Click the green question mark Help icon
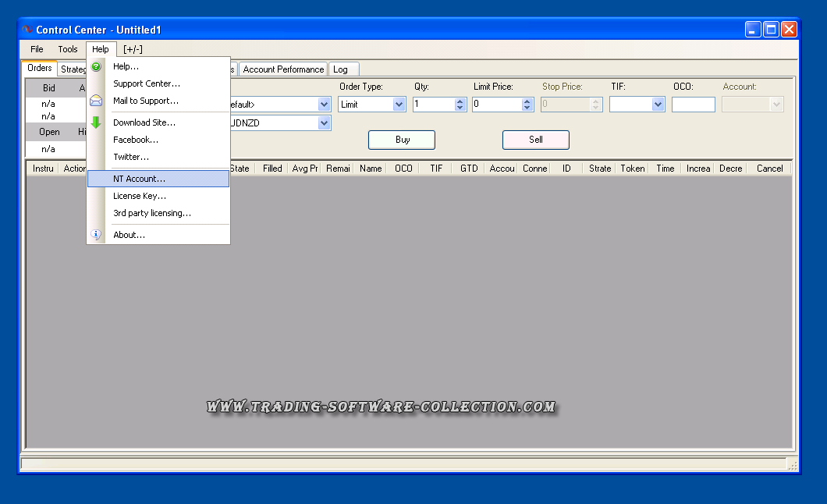The image size is (827, 504). click(x=96, y=67)
